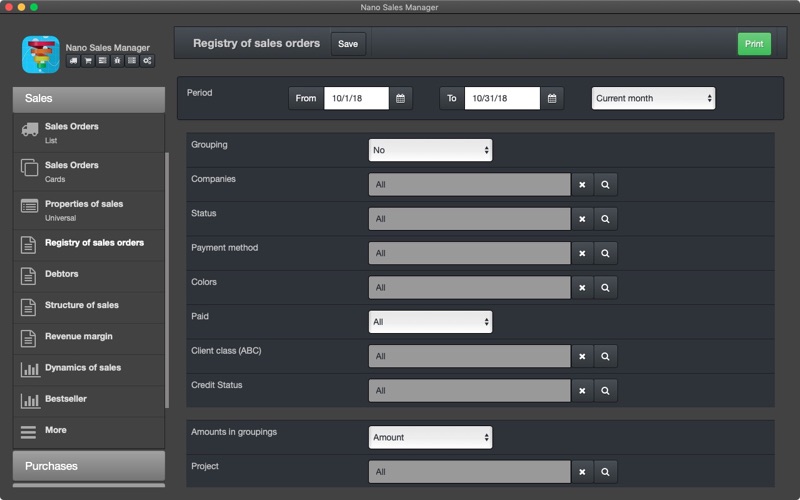This screenshot has height=500, width=800.
Task: Open the Current month period dropdown
Action: pyautogui.click(x=653, y=98)
